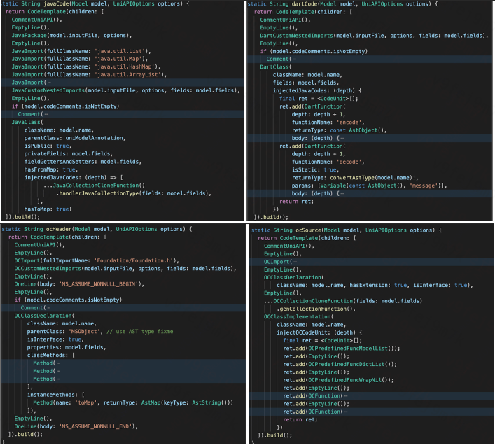Click OCClassDeclaration( line in the ocHeader pane
Viewport: 495px width, 448px height.
[x=44, y=316]
